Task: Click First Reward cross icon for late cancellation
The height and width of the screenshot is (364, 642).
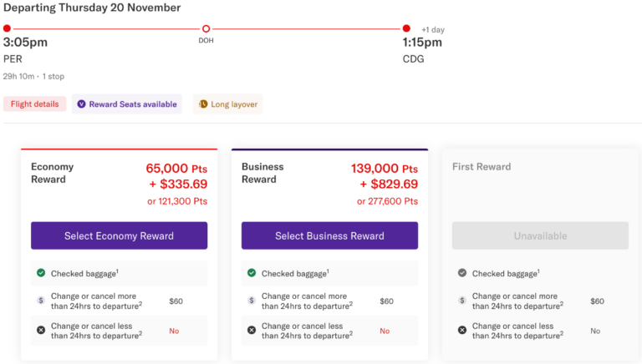Action: coord(462,330)
